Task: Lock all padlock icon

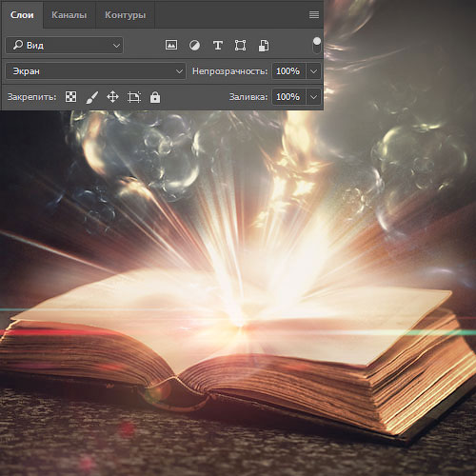Action: point(155,97)
